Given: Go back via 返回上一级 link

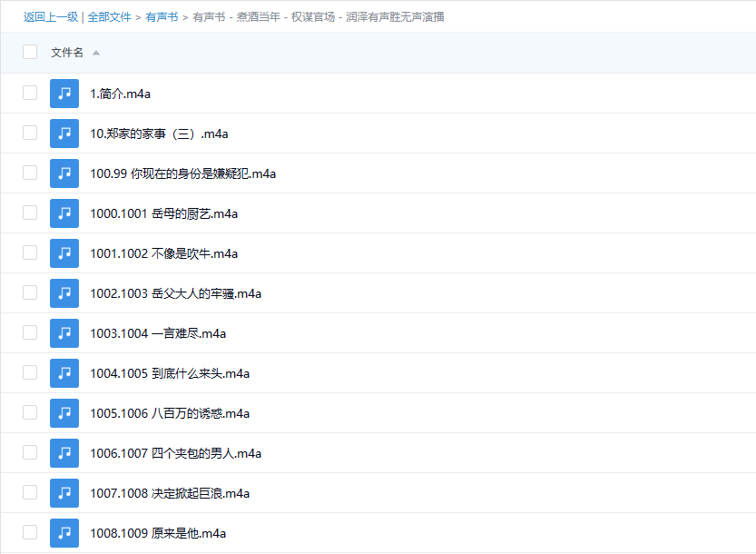Looking at the screenshot, I should click(x=51, y=17).
